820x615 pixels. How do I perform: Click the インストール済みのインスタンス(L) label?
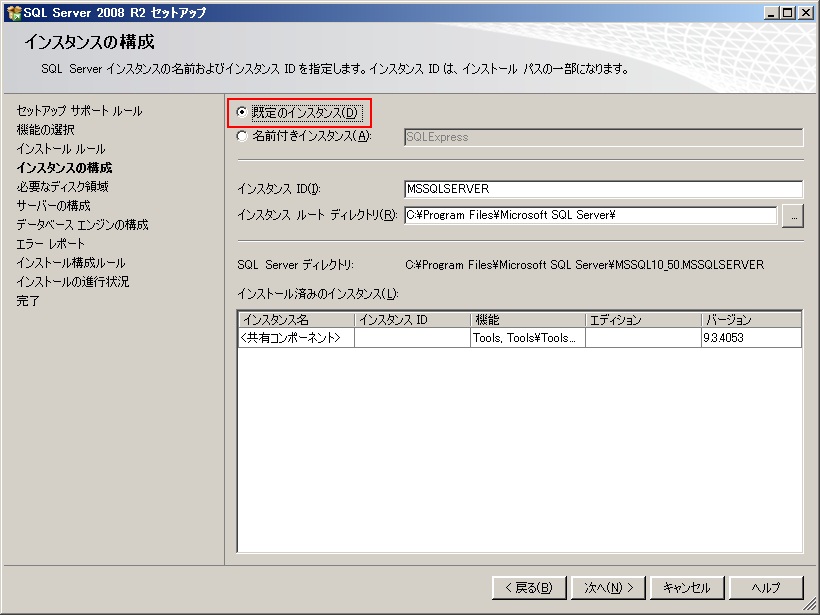(x=318, y=294)
